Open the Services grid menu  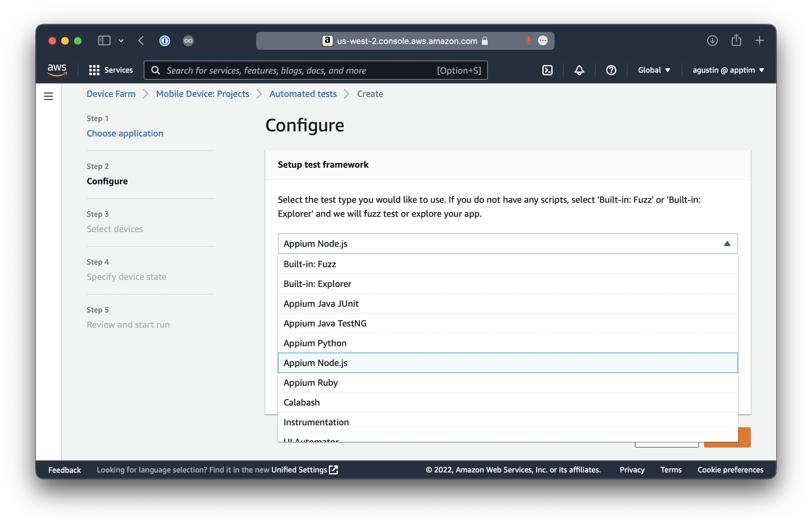111,70
